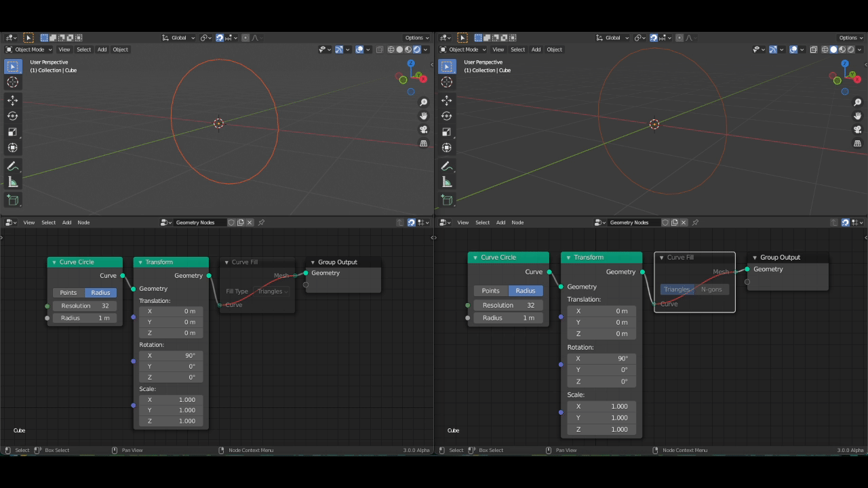
Task: Click Rotation X 90° field on left Transform node
Action: [171, 356]
